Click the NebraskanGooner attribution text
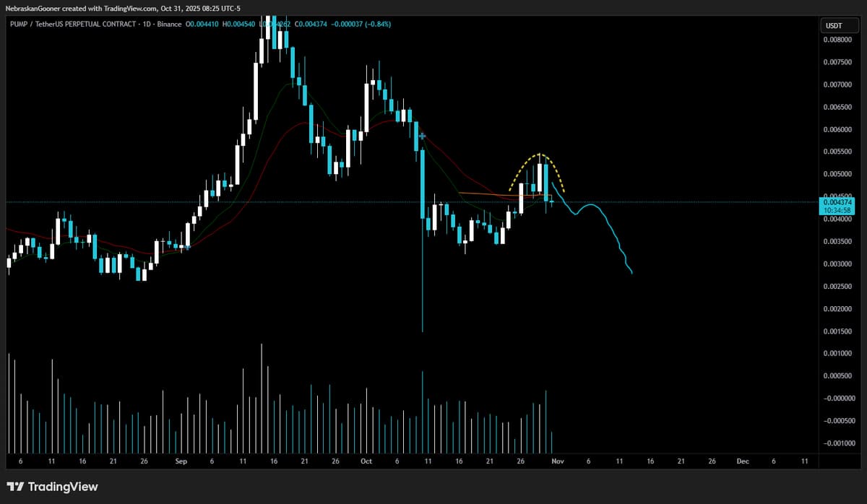This screenshot has height=504, width=867. coord(33,9)
